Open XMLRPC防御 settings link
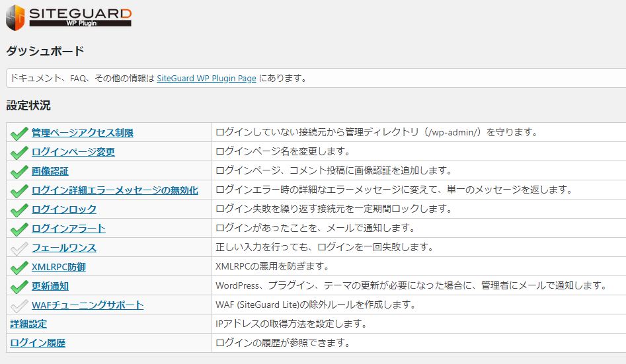626x364 pixels. 59,267
